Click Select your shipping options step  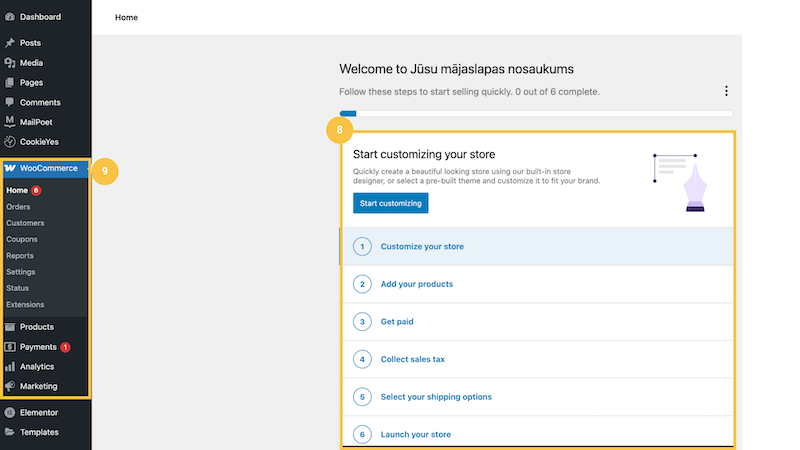tap(436, 397)
